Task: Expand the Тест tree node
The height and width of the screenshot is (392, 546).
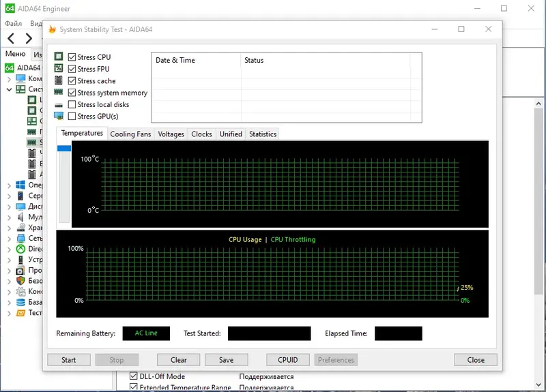Action: [x=9, y=313]
